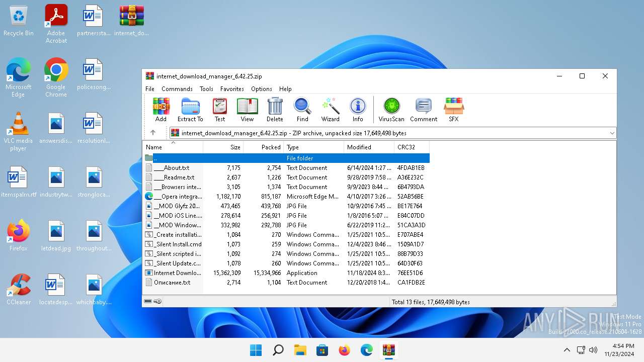Open the Windows Start menu
The image size is (644, 362).
tap(256, 350)
